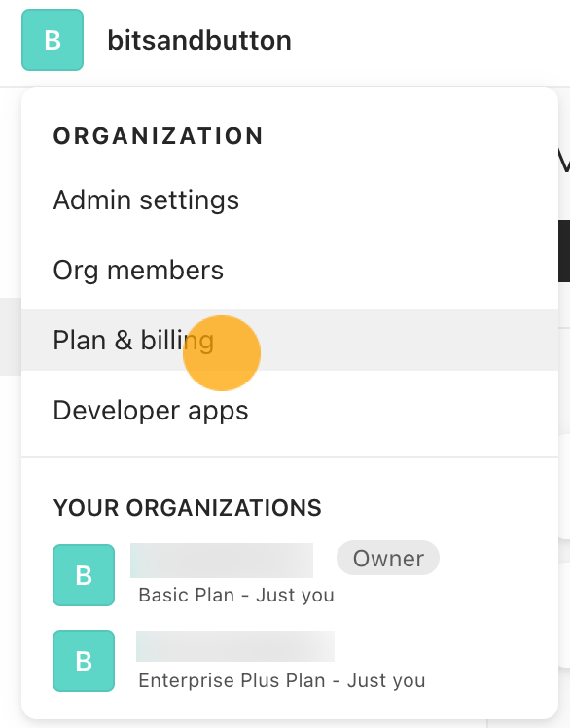Click the dark button partly hidden at right edge
The height and width of the screenshot is (728, 570).
564,251
